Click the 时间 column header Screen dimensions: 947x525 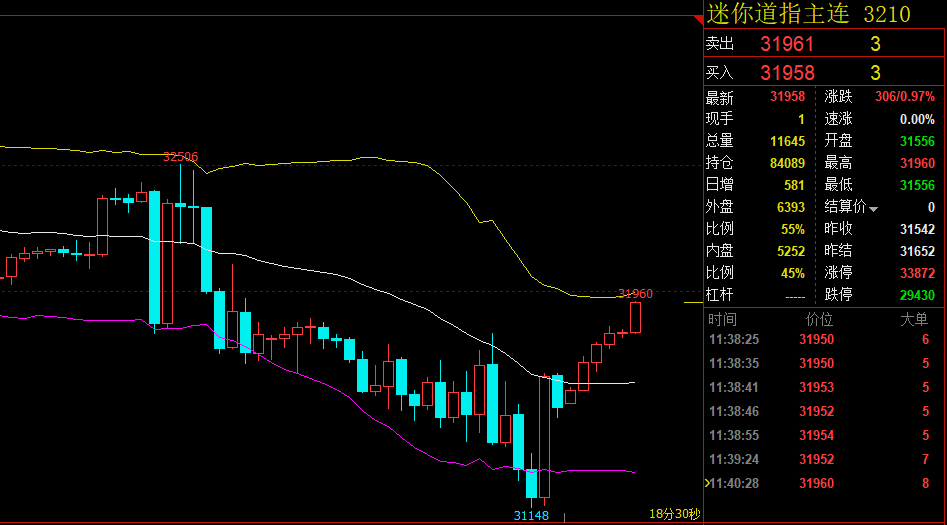click(x=722, y=320)
